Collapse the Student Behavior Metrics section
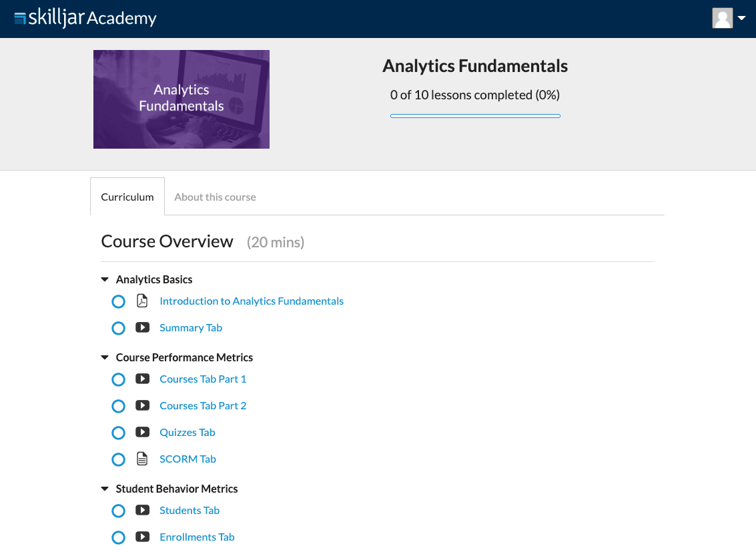Screen dimensions: 756x552 [105, 489]
